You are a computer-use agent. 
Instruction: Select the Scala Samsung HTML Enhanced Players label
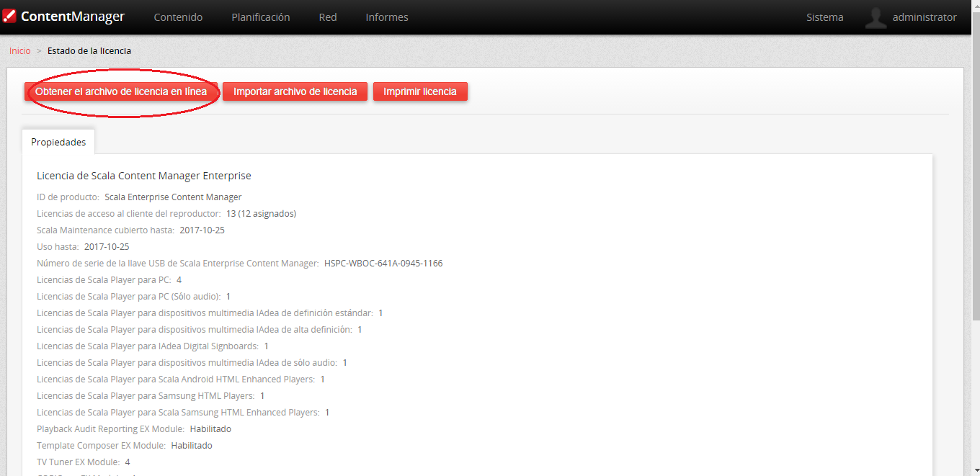click(178, 413)
